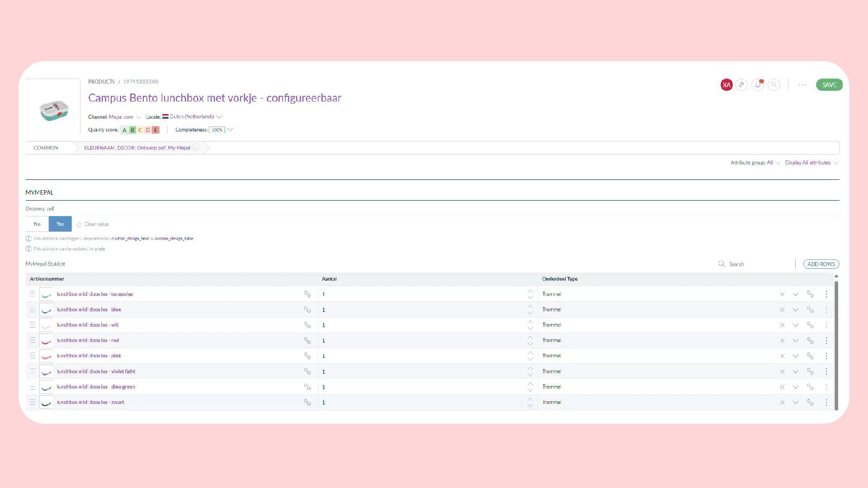Select quality score letter A
The width and height of the screenshot is (868, 488).
124,130
